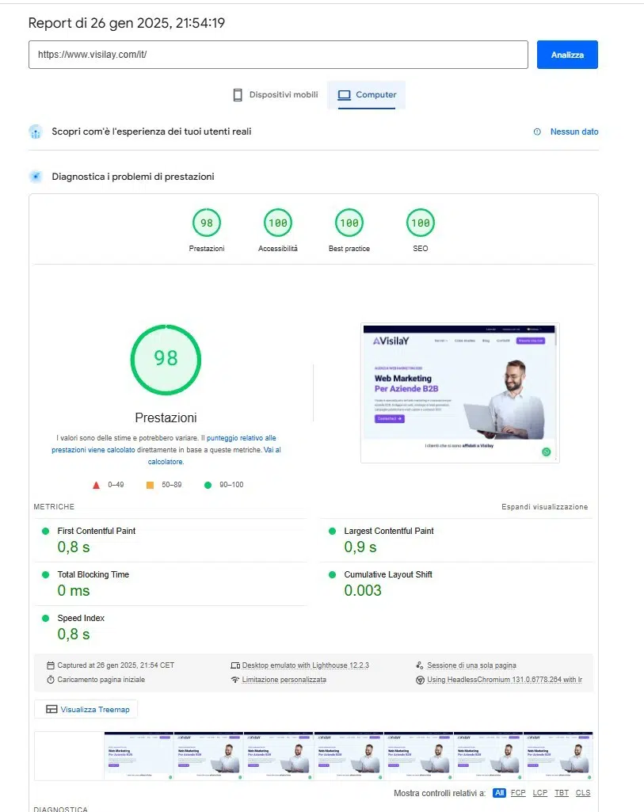Viewport: 644px width, 812px height.
Task: Expand the Cumulative Layout Shift metric
Action: [456, 584]
